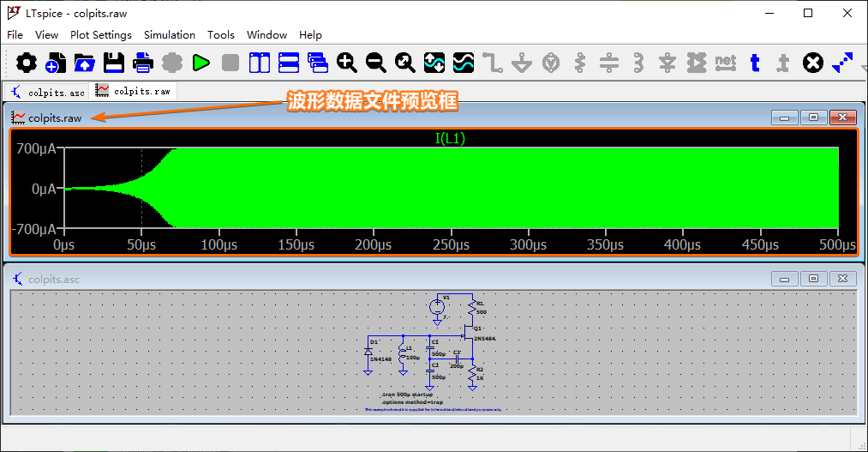
Task: Open the gear Control Panel settings icon
Action: tap(26, 63)
